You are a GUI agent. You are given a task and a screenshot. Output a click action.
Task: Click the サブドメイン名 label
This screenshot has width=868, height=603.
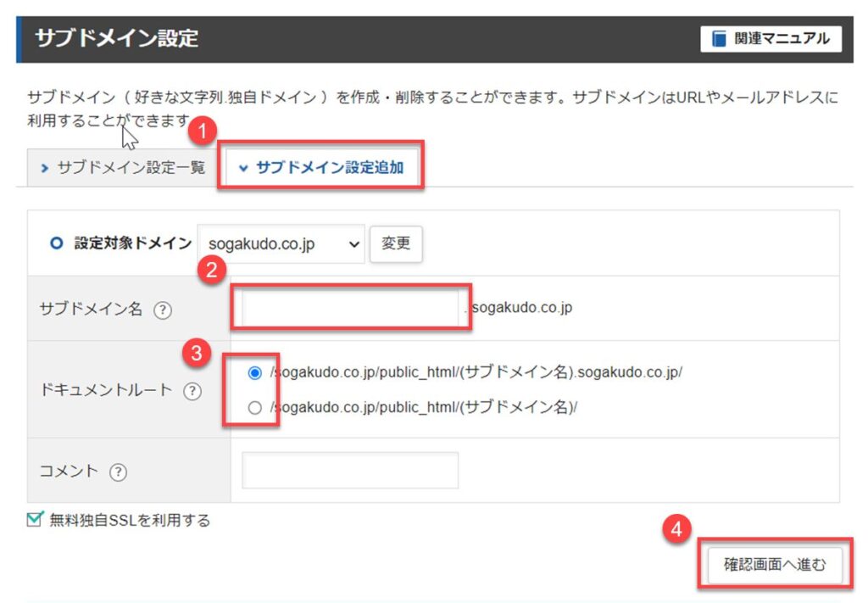[x=91, y=309]
